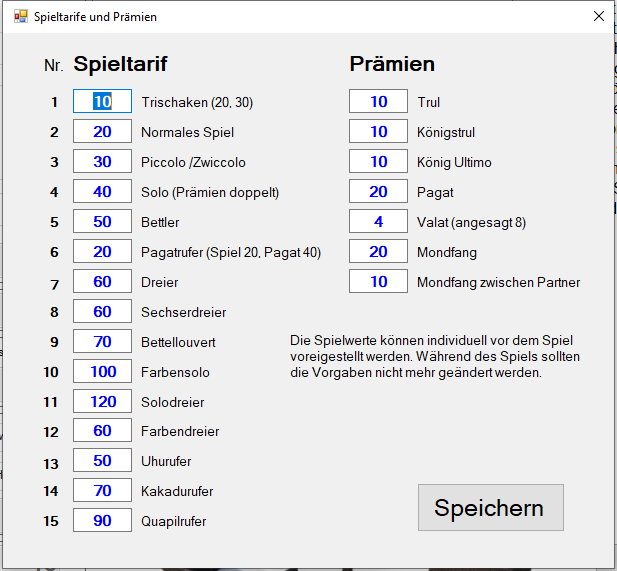Select the Trul premium input field
Image resolution: width=617 pixels, height=571 pixels.
tap(378, 102)
